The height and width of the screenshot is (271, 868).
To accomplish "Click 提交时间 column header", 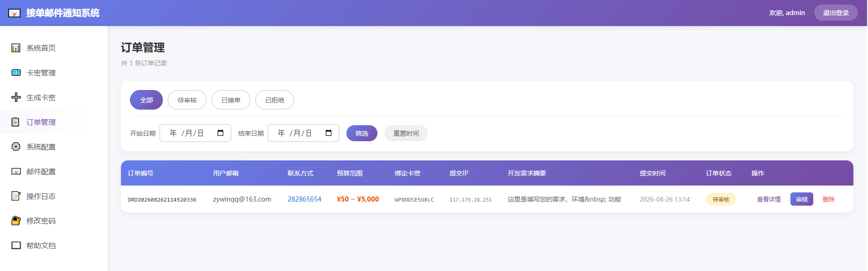I will [653, 173].
